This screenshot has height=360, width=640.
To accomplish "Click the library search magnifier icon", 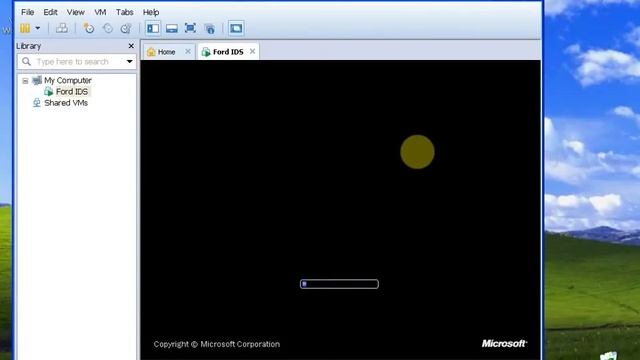I will coord(27,62).
